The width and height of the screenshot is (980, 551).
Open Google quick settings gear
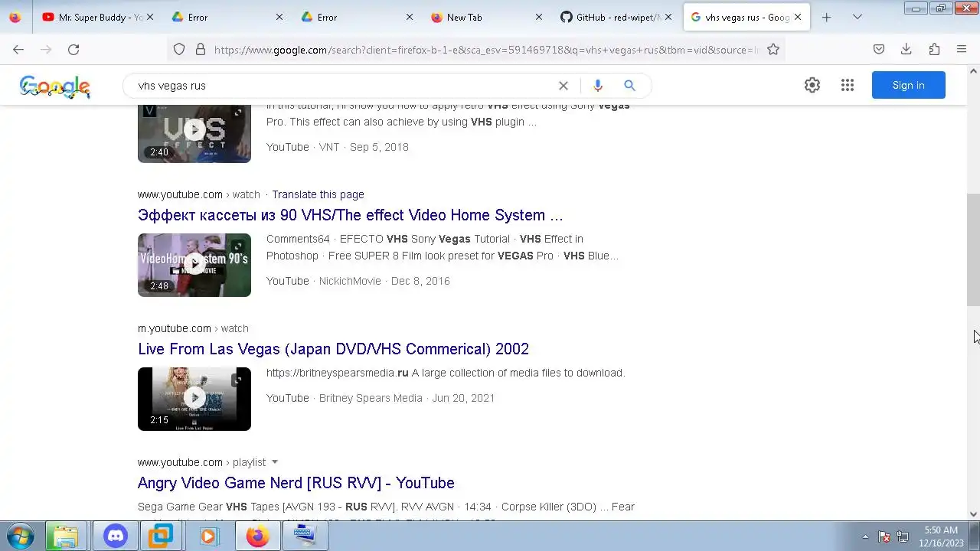812,85
